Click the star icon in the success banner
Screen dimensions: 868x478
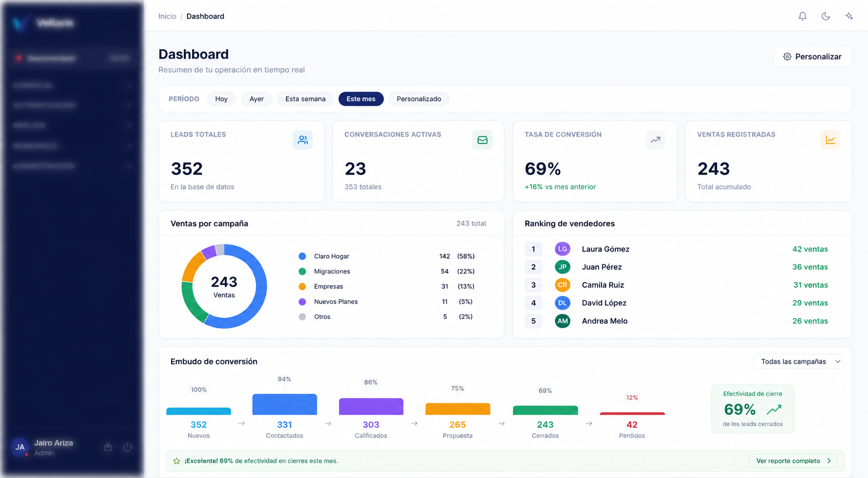(177, 461)
